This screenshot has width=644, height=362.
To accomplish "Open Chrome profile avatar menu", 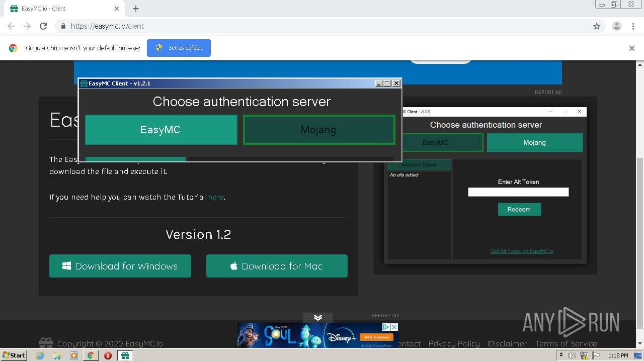I will [x=617, y=26].
